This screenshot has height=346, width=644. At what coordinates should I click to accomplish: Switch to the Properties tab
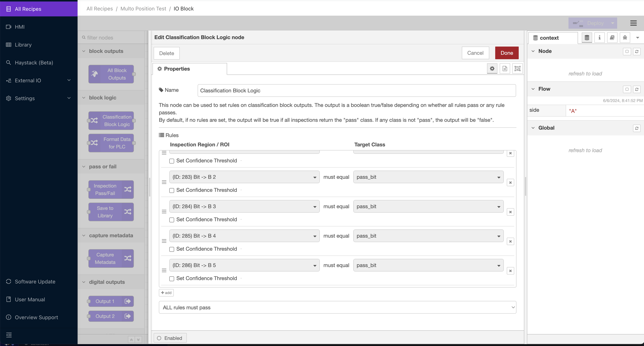(176, 69)
